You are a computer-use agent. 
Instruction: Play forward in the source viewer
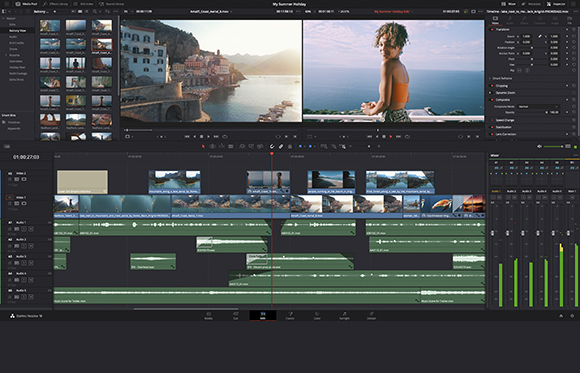click(209, 137)
